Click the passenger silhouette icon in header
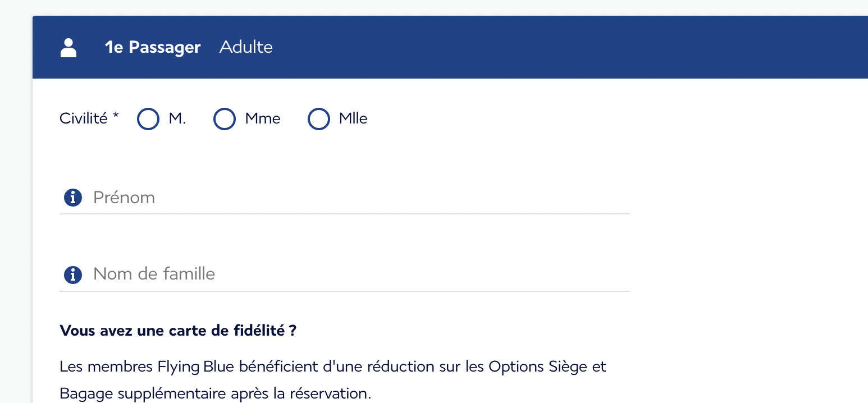This screenshot has height=403, width=868. (x=68, y=48)
